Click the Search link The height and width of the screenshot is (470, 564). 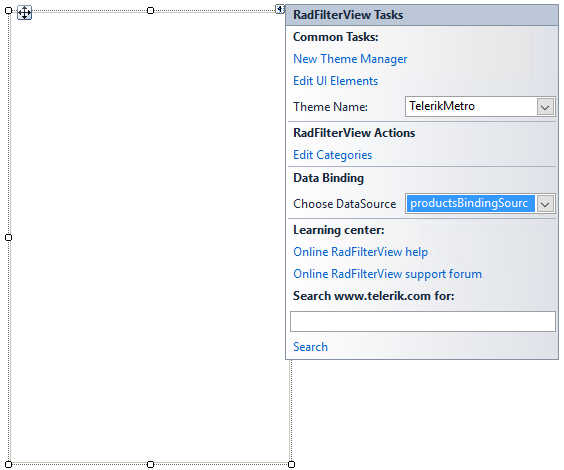pos(310,347)
